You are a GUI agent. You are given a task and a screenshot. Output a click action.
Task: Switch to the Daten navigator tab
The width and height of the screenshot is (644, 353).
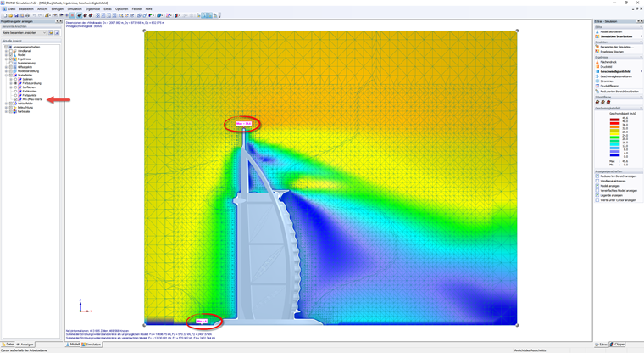[8, 345]
